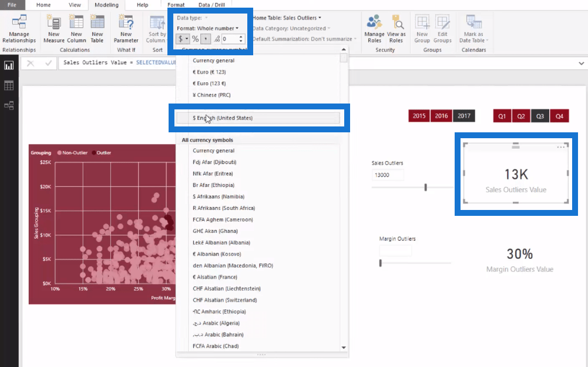Select the 30% Margin Outliers Value card
Screen dimensions: 588x367
click(x=519, y=260)
